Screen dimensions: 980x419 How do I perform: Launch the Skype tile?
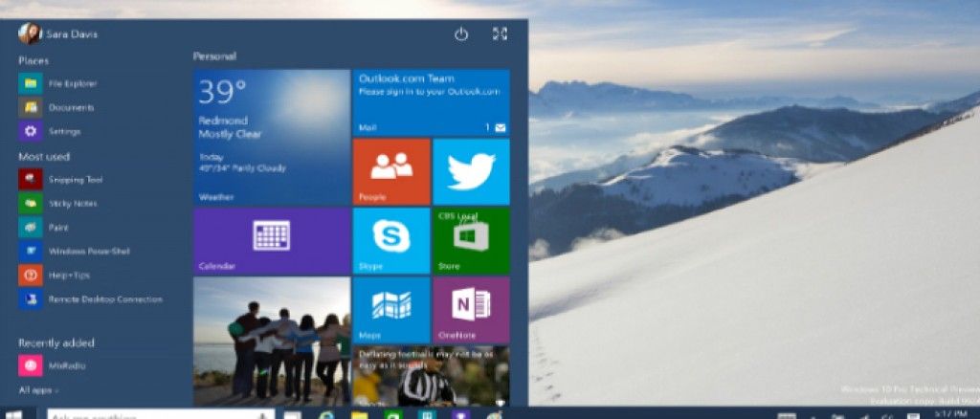click(x=391, y=241)
